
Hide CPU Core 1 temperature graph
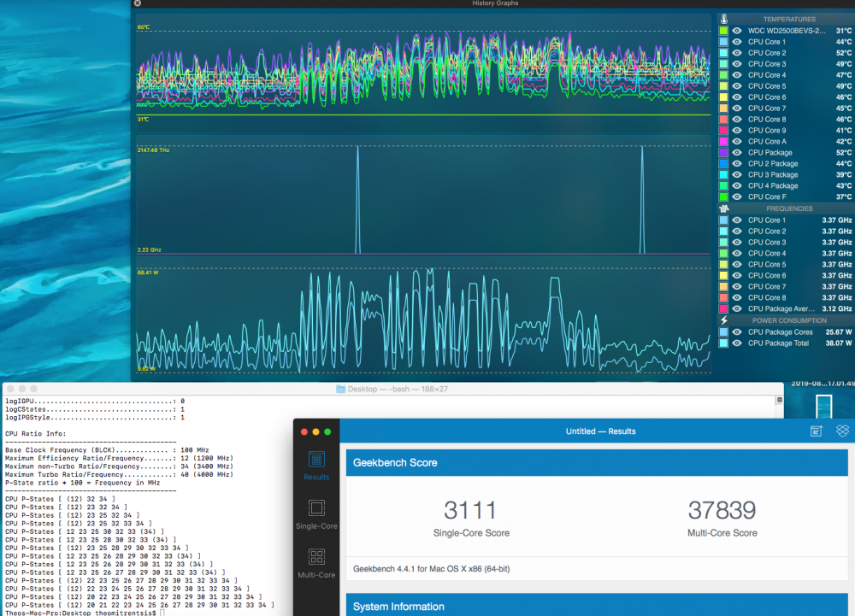point(737,41)
